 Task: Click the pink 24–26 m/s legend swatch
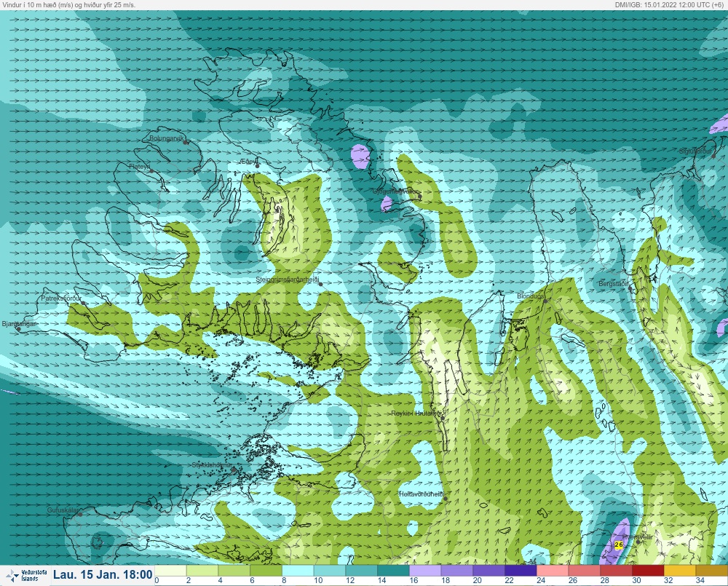pos(553,571)
